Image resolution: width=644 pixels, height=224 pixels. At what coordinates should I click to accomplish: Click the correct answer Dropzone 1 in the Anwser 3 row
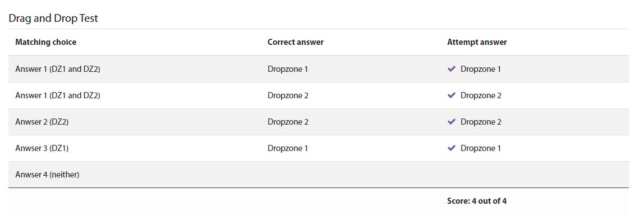287,148
